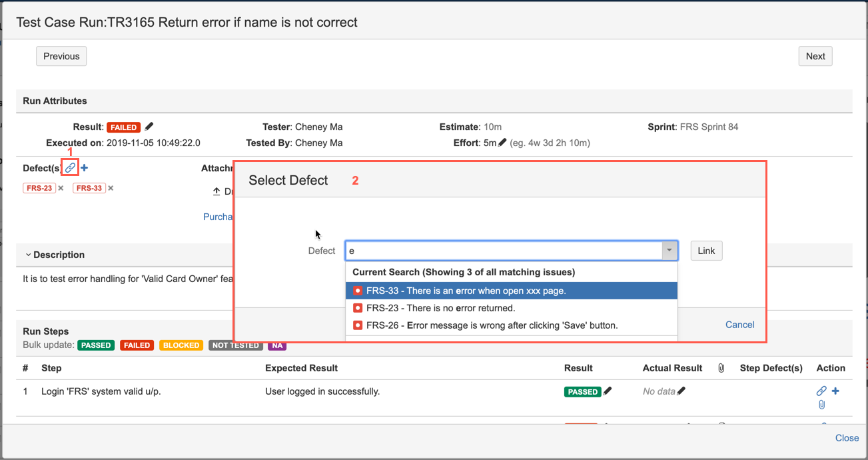Click the link defect chain icon beside Defect(s)
868x460 pixels.
click(x=70, y=168)
